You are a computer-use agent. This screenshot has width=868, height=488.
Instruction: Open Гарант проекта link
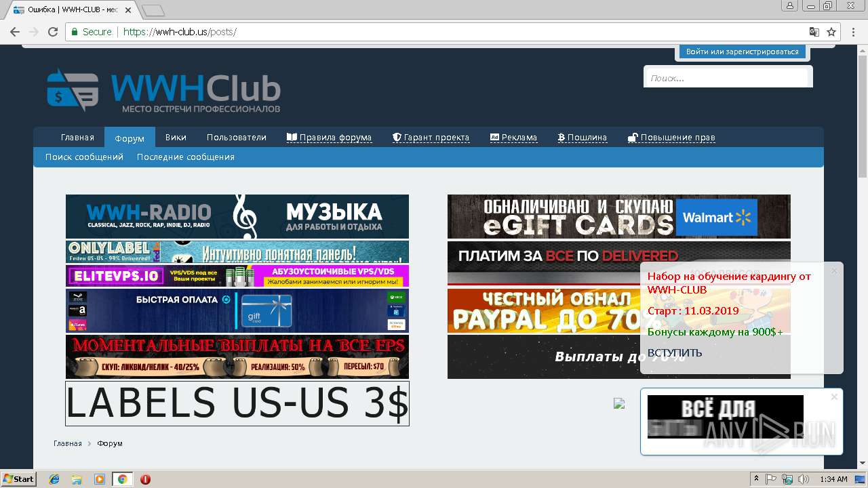[431, 137]
